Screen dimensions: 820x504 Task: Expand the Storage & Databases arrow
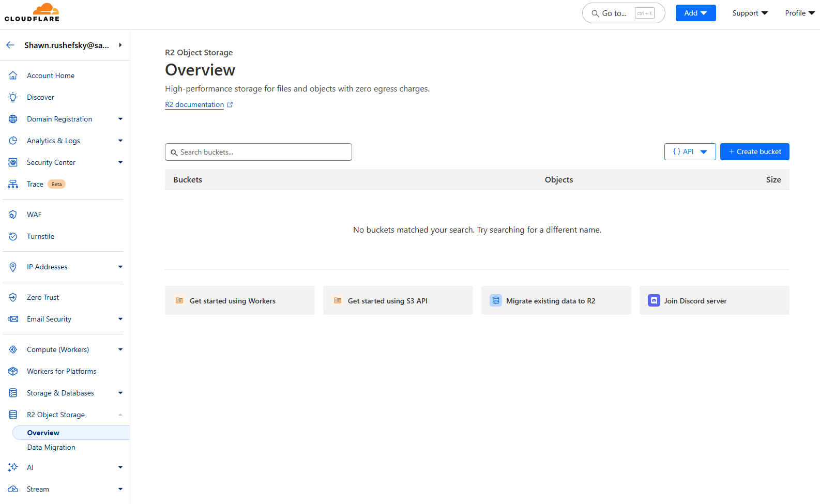[x=120, y=393]
